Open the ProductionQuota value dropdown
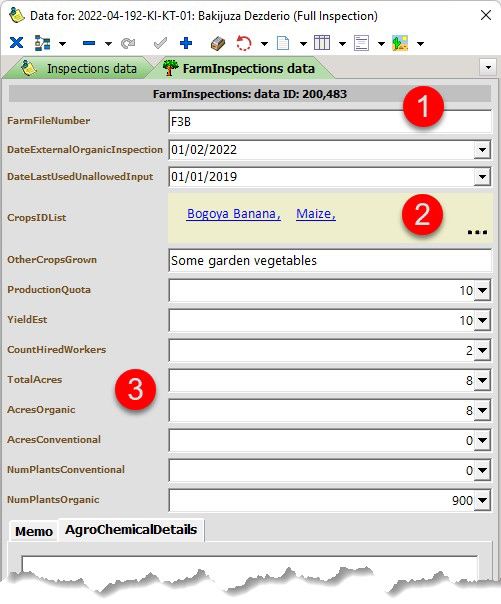This screenshot has width=501, height=604. click(482, 290)
